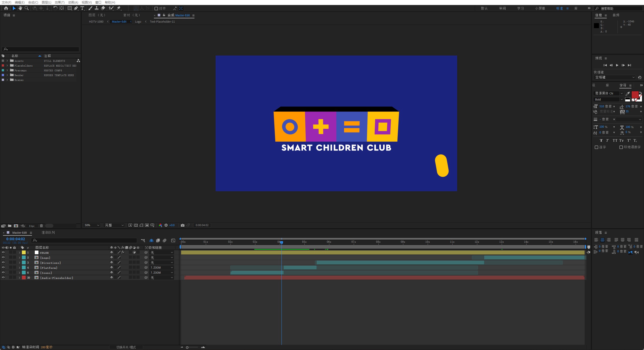Enable the 对齐 snapping checkbox
This screenshot has height=350, width=644.
coord(156,9)
